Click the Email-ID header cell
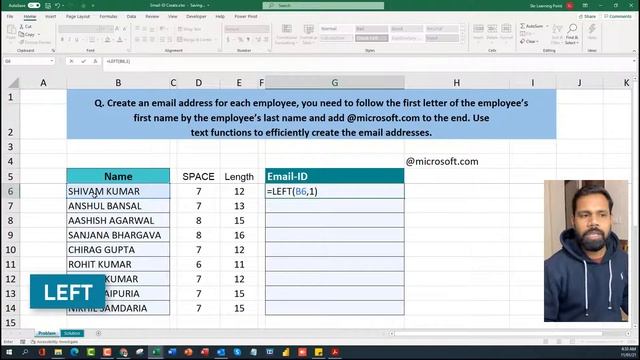This screenshot has width=640, height=360. 335,176
